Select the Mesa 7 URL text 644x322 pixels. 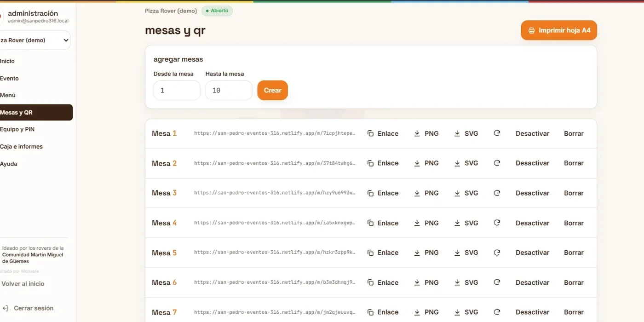[x=275, y=312]
